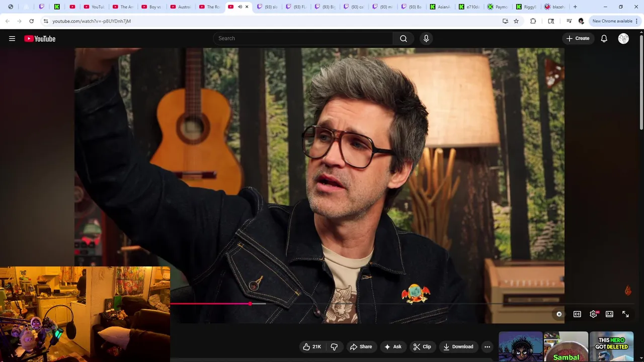Close the active YouTube tab

tap(247, 7)
